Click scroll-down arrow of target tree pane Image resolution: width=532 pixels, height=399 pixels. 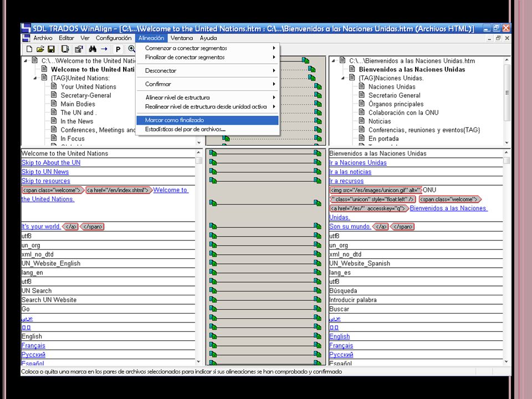(x=507, y=142)
